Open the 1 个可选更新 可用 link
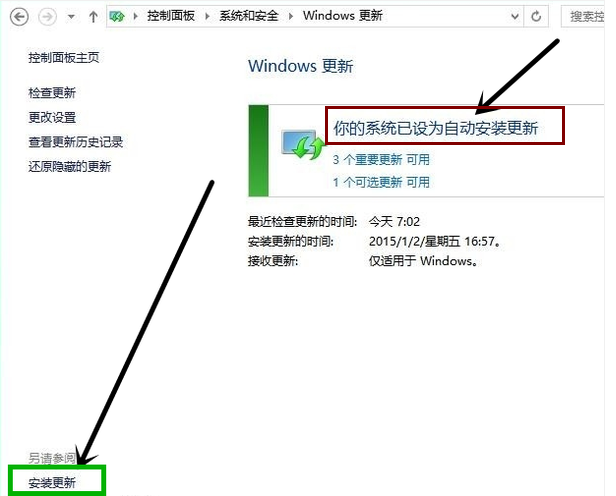Screen dimensions: 616x496 click(380, 182)
